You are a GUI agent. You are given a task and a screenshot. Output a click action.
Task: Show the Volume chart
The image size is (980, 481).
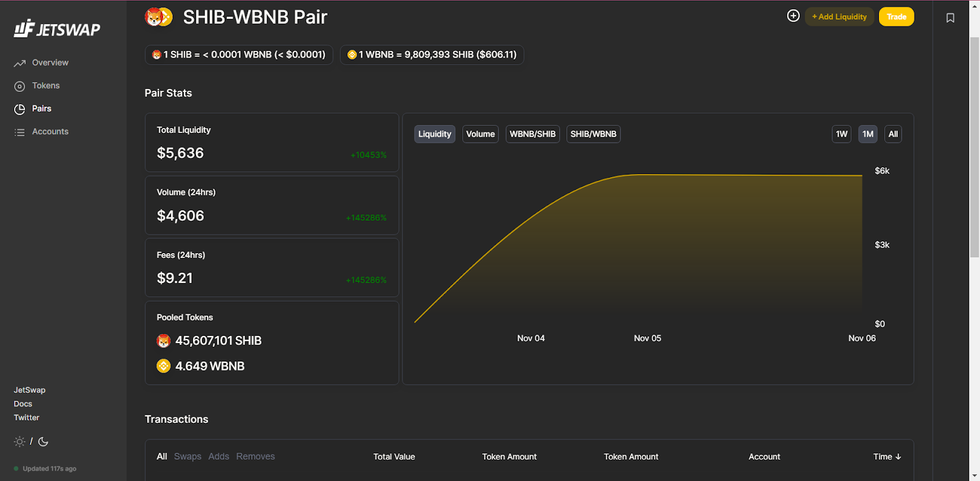tap(481, 134)
